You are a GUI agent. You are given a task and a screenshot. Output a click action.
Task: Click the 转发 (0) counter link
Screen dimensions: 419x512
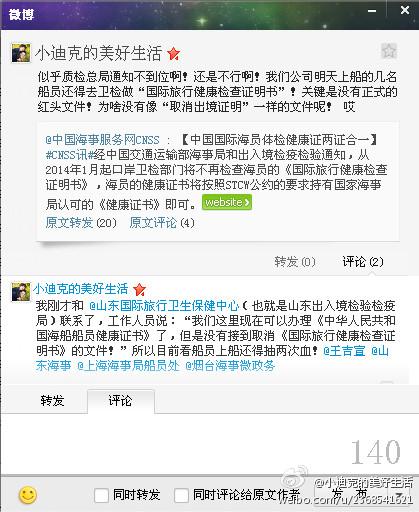pos(295,262)
